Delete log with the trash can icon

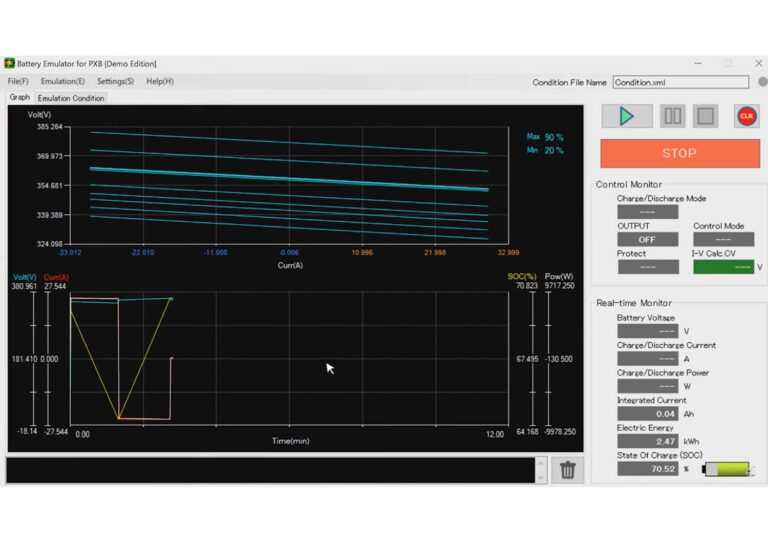567,470
